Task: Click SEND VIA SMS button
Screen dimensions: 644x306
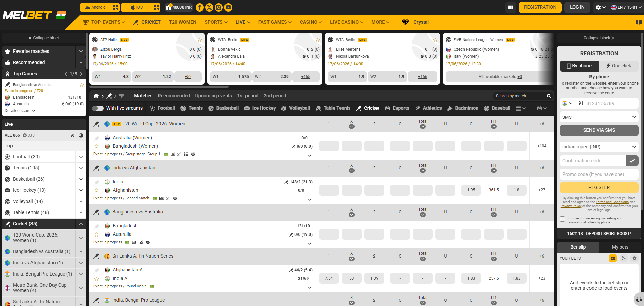Action: (x=599, y=130)
